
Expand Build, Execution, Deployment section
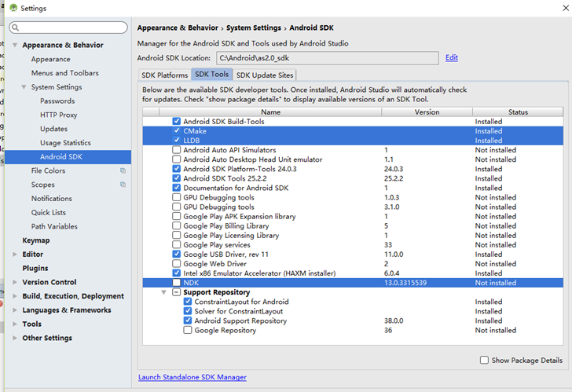[15, 296]
